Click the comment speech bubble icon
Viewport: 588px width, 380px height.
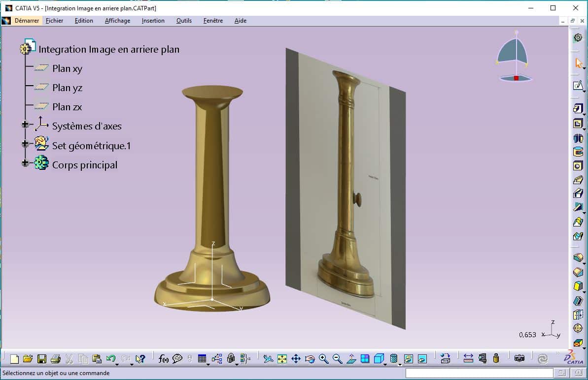point(177,359)
